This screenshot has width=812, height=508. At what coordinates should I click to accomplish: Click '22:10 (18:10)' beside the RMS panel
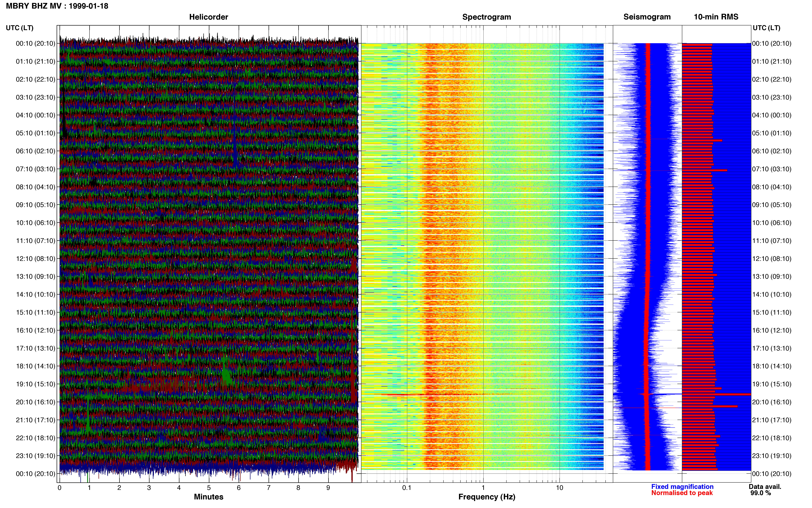pyautogui.click(x=772, y=438)
